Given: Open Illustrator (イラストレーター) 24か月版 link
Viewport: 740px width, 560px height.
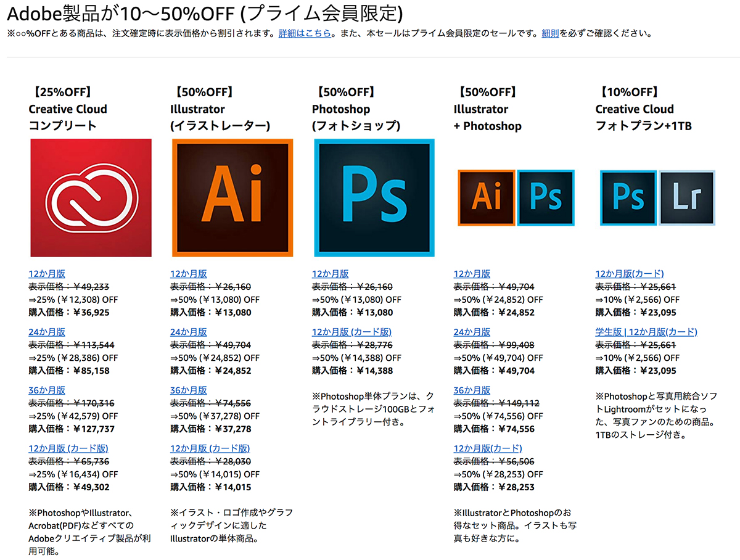Looking at the screenshot, I should (x=189, y=332).
